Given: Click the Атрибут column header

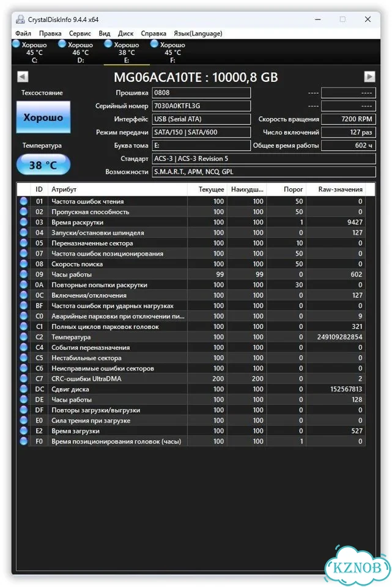Looking at the screenshot, I should pyautogui.click(x=117, y=190).
